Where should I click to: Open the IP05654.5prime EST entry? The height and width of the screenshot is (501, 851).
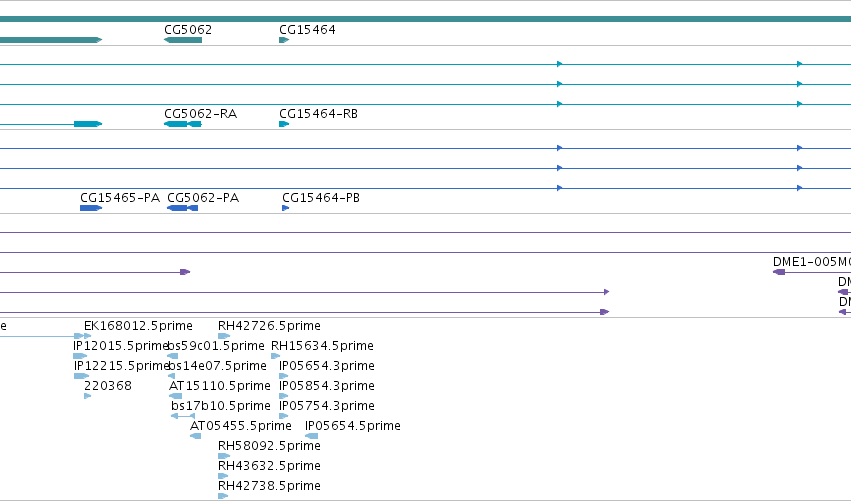point(353,427)
